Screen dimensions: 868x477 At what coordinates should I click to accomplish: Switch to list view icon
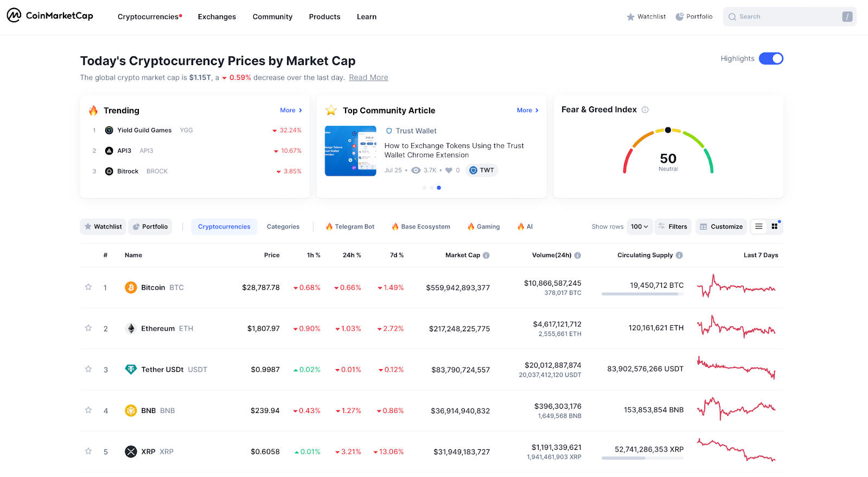(x=759, y=227)
